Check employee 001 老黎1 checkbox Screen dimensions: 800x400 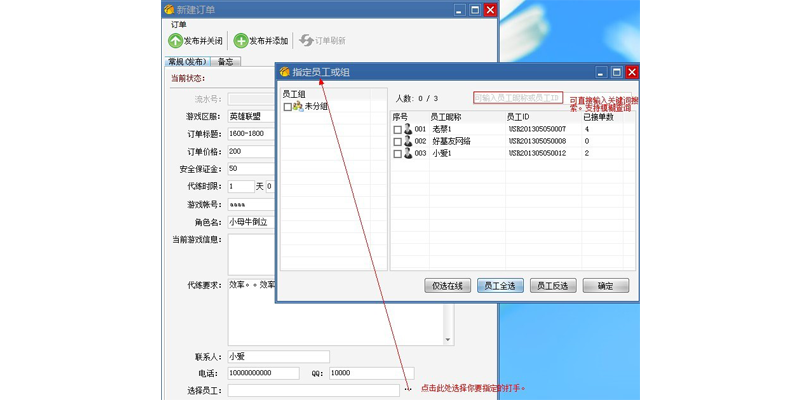point(397,130)
